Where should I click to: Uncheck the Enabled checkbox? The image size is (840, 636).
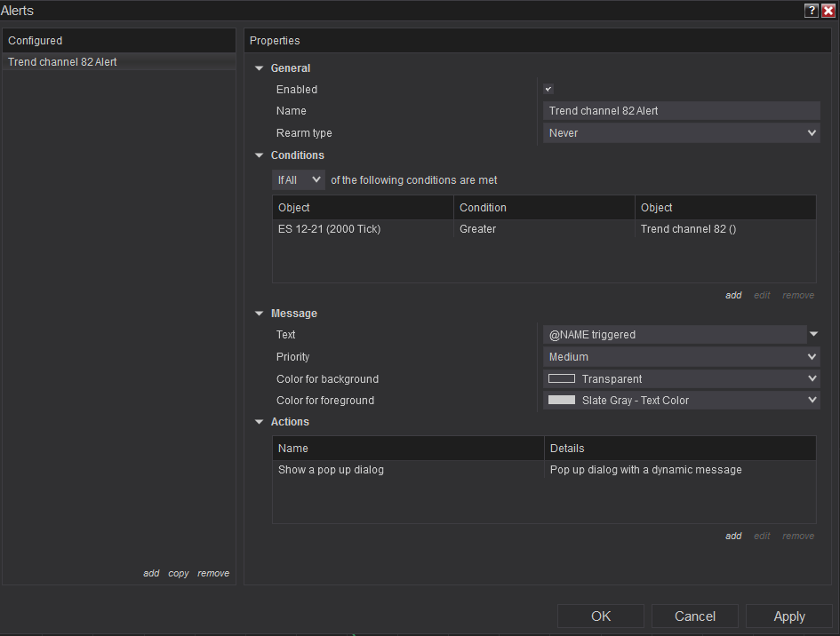coord(548,89)
